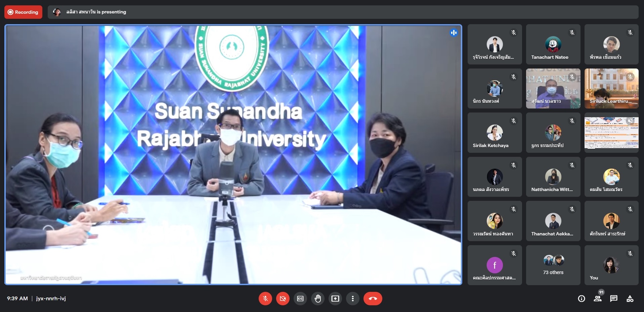Toggle the microphone mute button
The image size is (644, 312).
pos(265,299)
